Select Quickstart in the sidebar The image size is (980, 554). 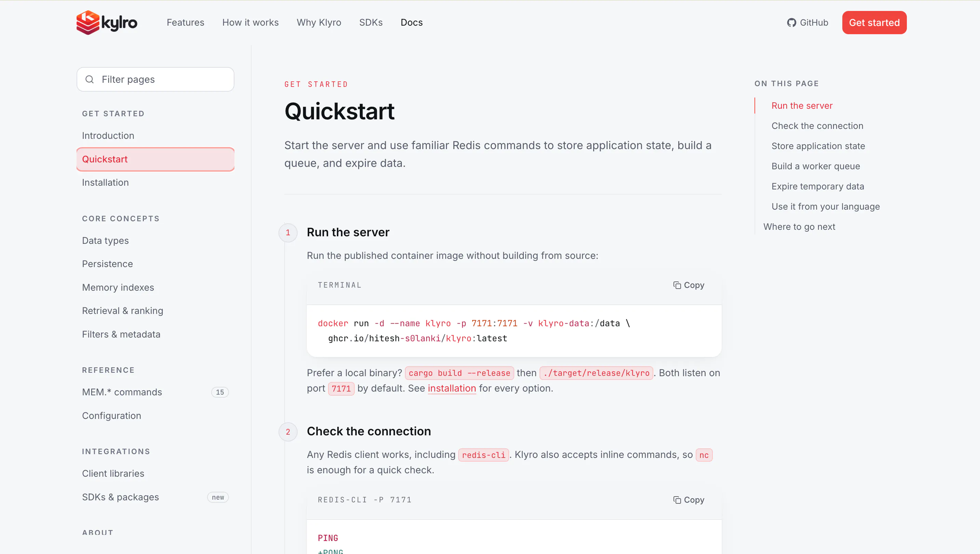pyautogui.click(x=155, y=159)
